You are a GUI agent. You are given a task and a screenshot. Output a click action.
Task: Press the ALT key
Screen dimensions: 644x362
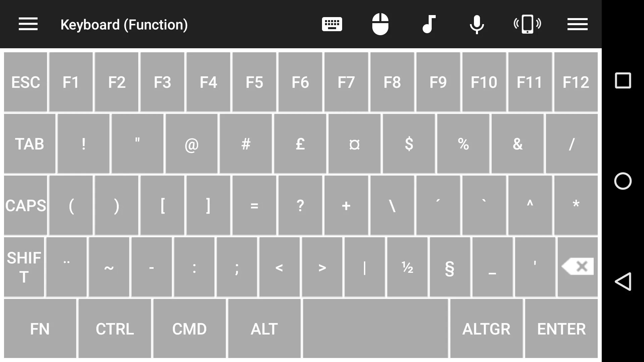click(x=264, y=329)
